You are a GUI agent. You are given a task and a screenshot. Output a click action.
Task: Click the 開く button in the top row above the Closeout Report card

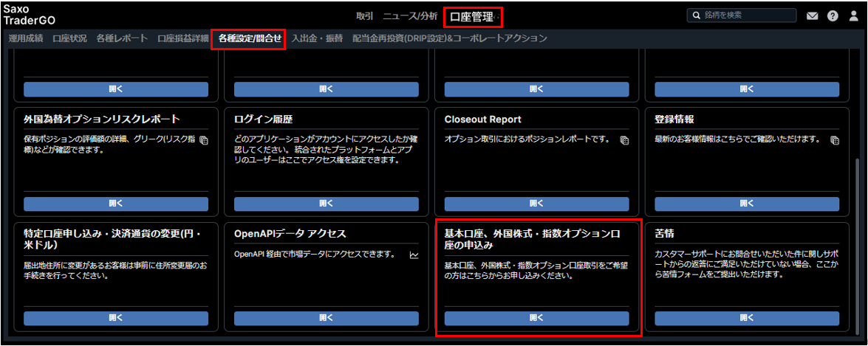536,89
